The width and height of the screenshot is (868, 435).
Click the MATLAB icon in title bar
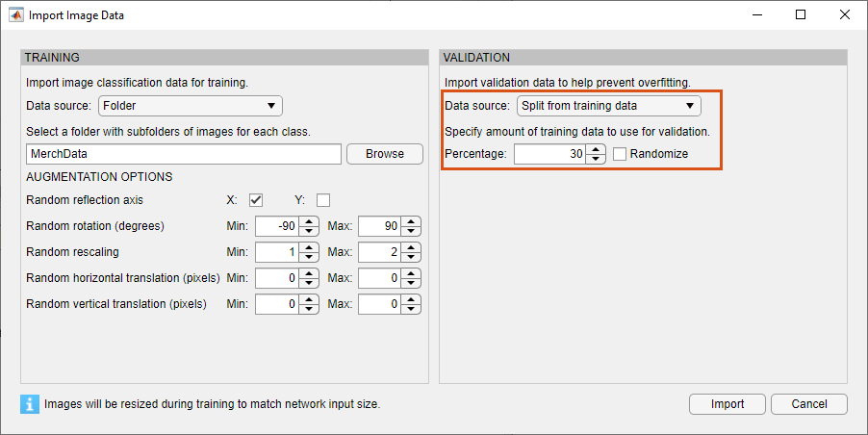(15, 15)
